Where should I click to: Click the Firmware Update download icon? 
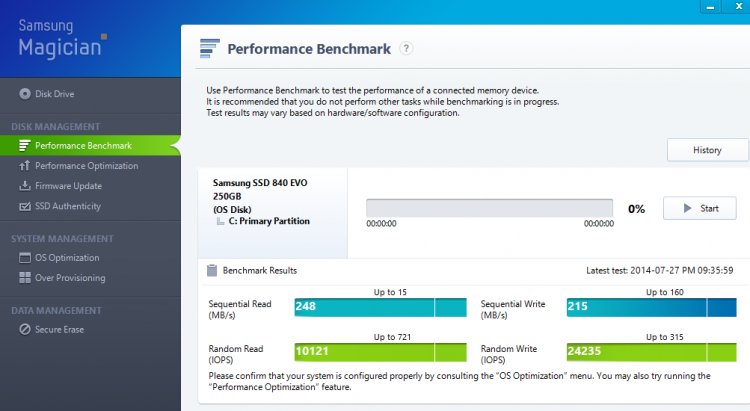pyautogui.click(x=24, y=186)
